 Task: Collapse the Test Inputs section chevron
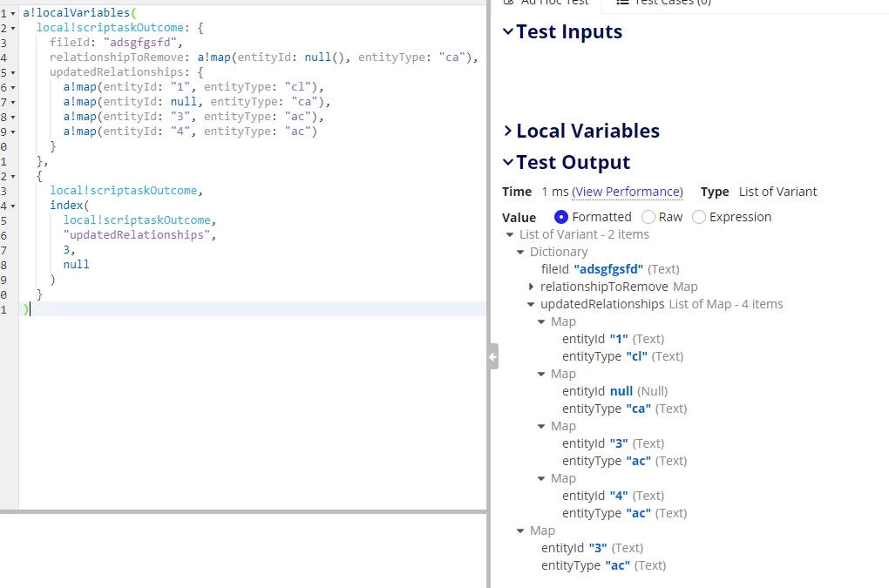click(x=508, y=31)
